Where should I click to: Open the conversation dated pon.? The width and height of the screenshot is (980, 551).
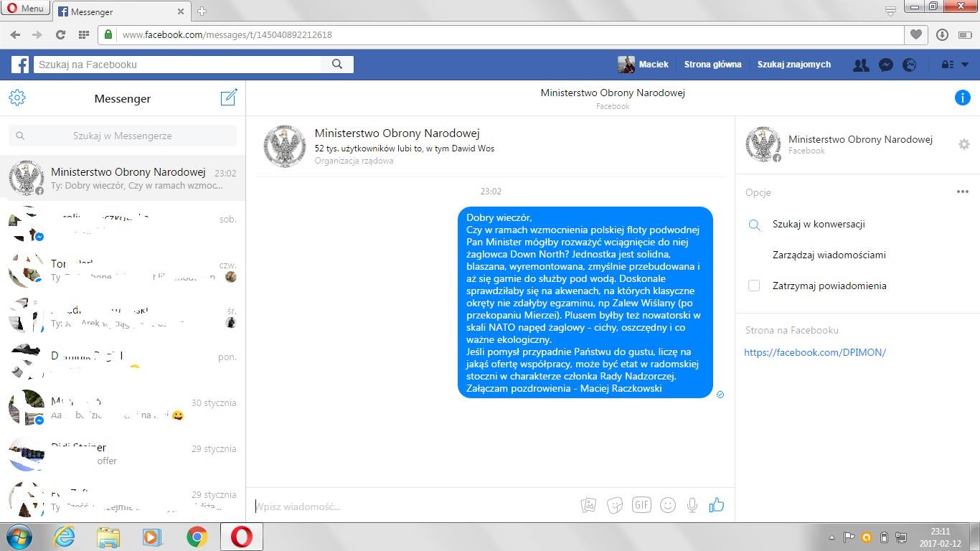coord(122,362)
